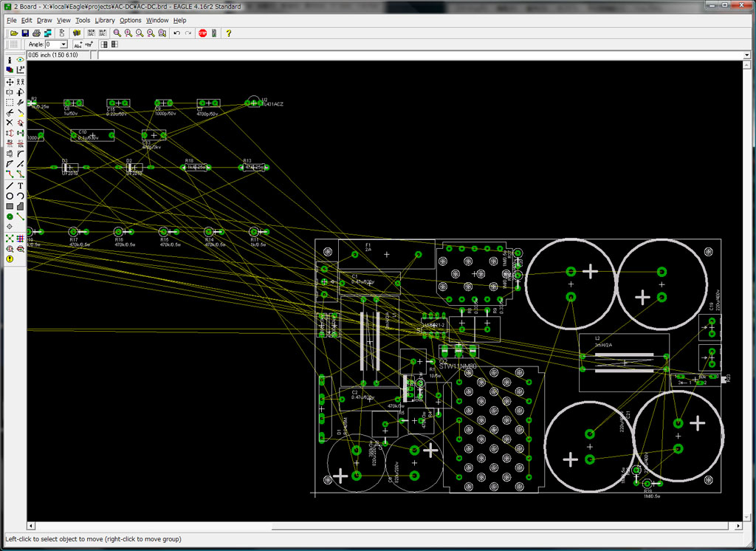Redo the last undone action

[x=188, y=32]
